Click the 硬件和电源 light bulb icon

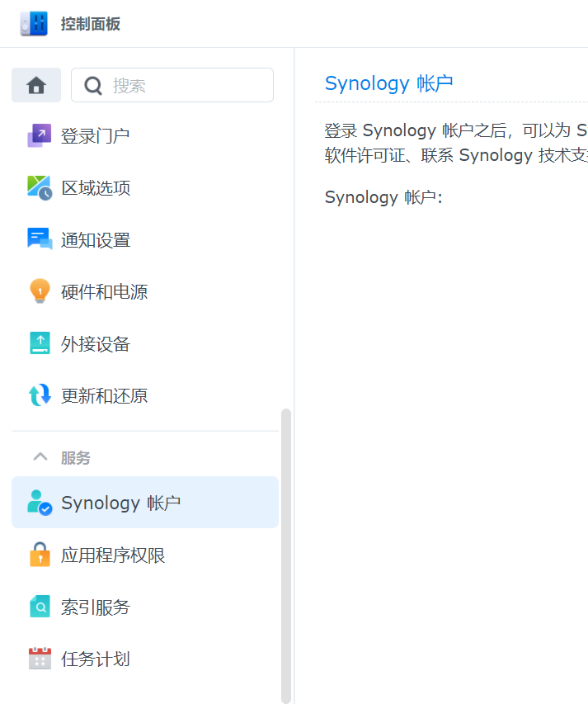[40, 291]
